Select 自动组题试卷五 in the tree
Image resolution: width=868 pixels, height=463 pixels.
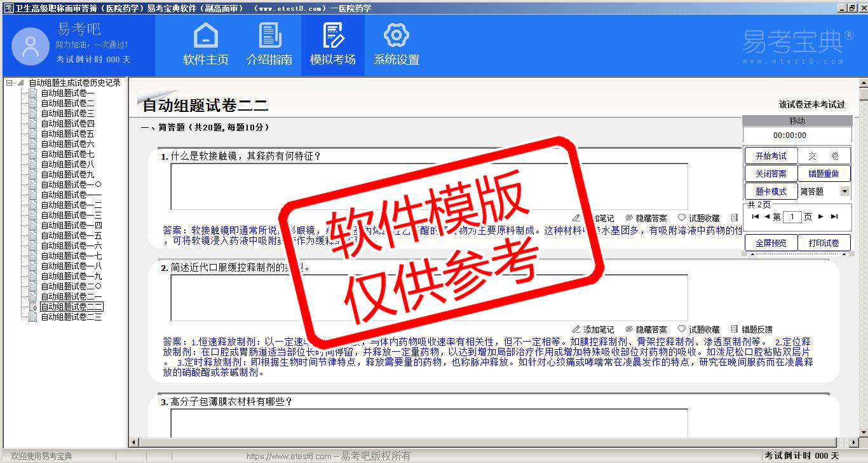[68, 134]
